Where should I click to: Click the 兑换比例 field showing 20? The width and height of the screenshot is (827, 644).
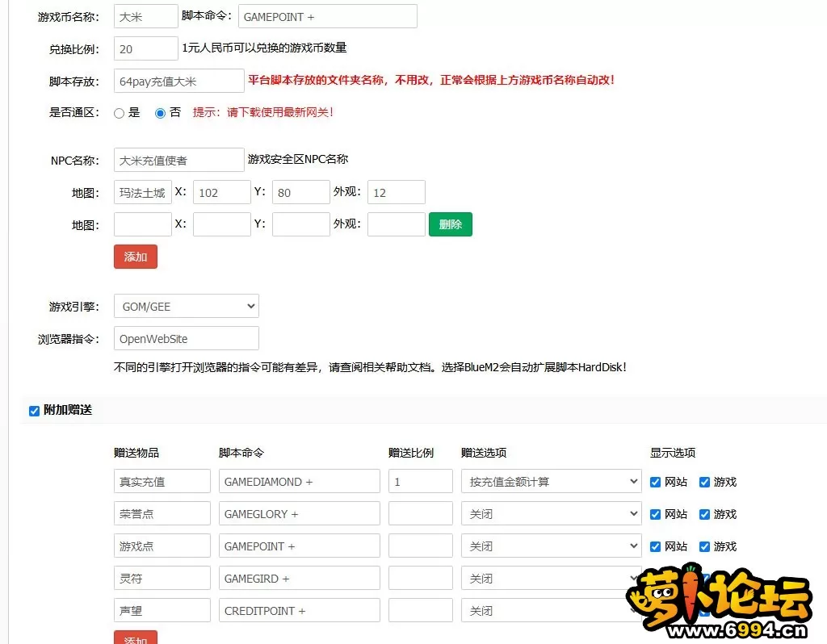pos(146,48)
